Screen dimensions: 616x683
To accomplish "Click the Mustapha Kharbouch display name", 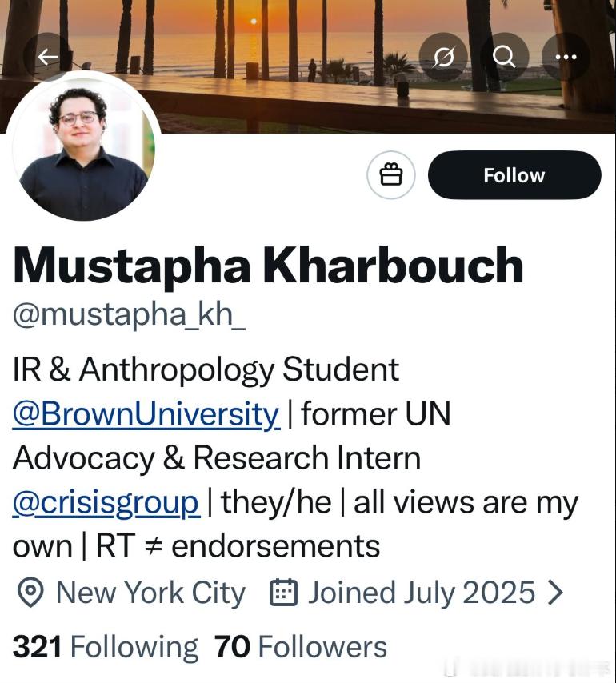I will (268, 266).
